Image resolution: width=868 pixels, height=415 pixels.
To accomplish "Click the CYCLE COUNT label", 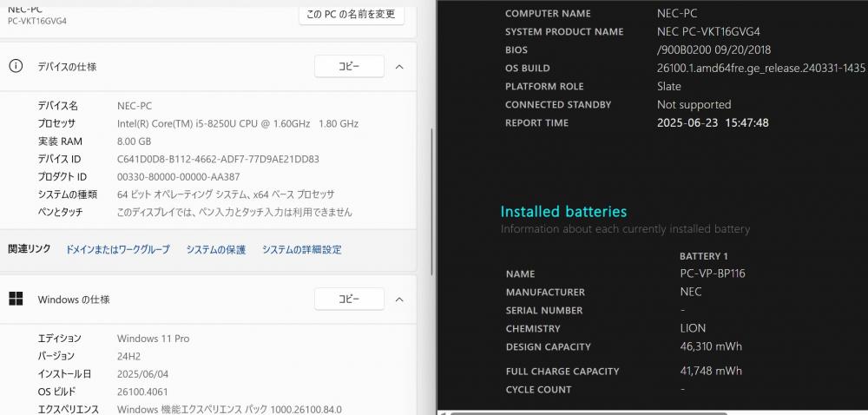I will (x=538, y=390).
